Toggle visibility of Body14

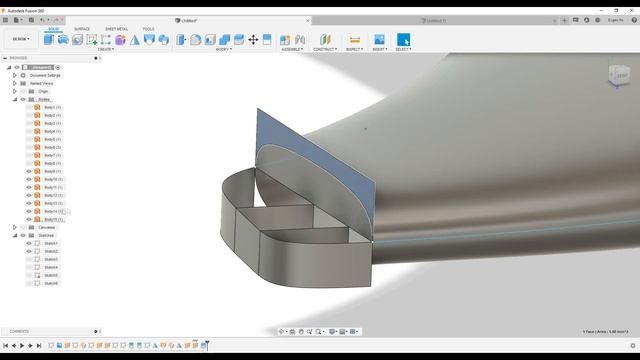[29, 211]
